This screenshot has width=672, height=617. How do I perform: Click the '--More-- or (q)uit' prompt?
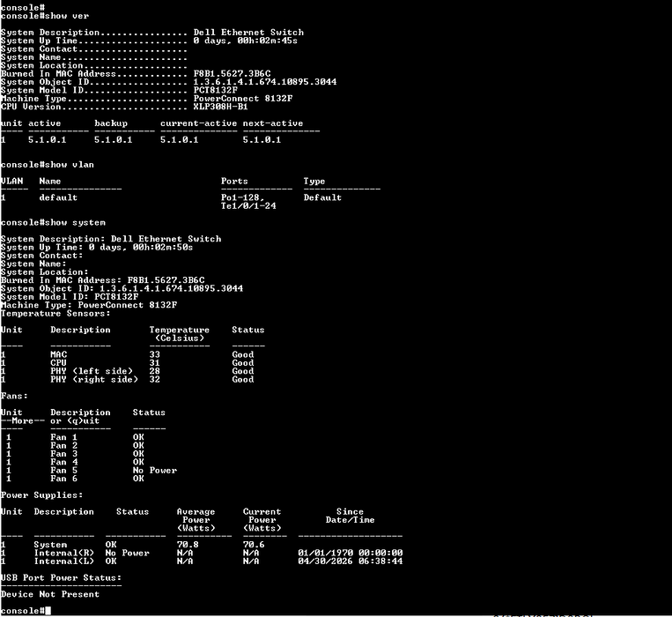[x=50, y=421]
